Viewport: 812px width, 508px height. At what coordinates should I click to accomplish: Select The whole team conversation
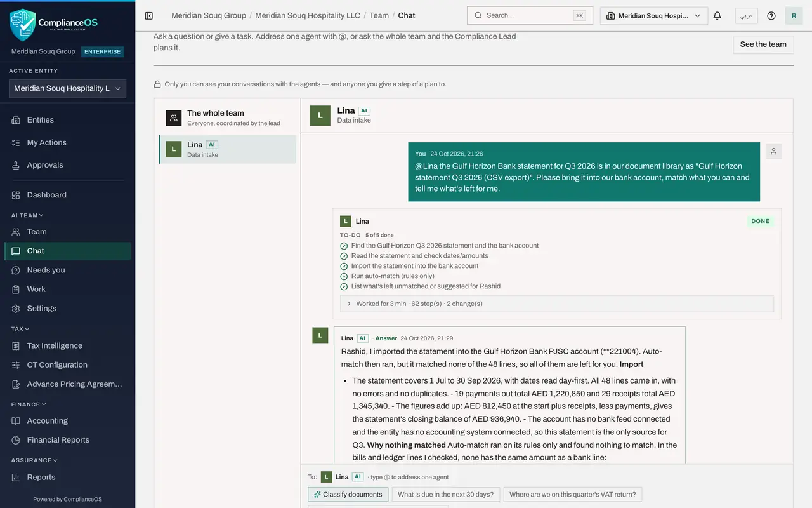pyautogui.click(x=228, y=117)
